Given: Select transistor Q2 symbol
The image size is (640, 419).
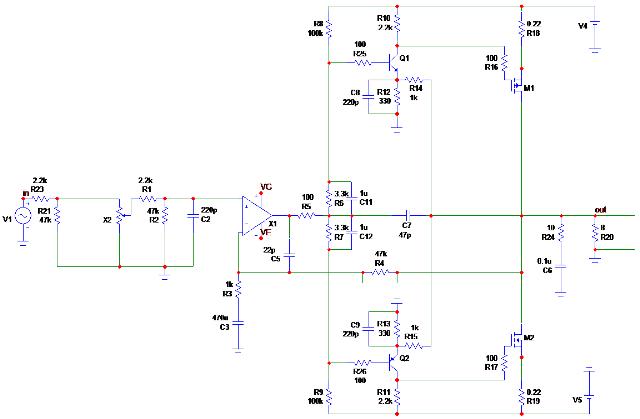Looking at the screenshot, I should [x=393, y=362].
